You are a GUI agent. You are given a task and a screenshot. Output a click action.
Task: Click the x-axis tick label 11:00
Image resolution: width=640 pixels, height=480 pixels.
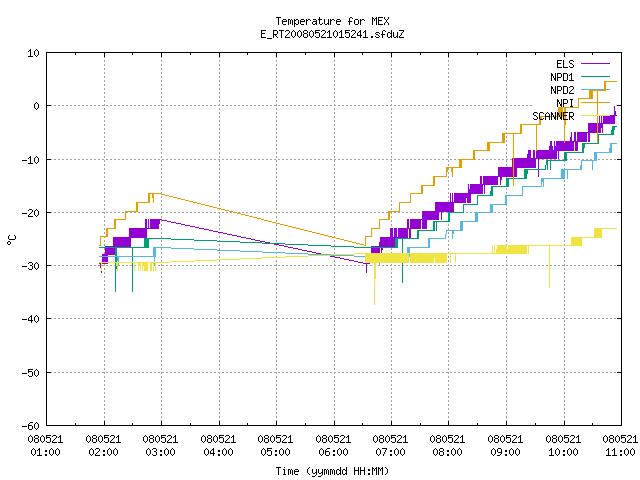(x=620, y=452)
